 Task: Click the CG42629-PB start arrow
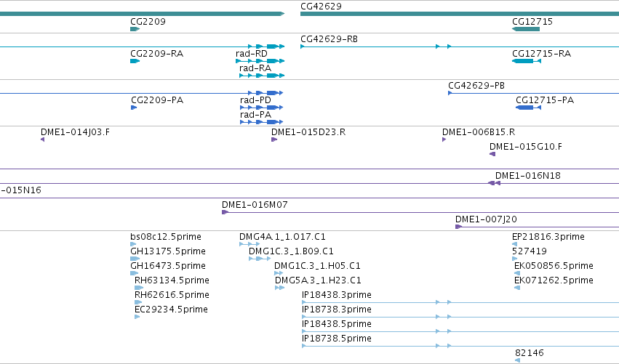click(450, 93)
